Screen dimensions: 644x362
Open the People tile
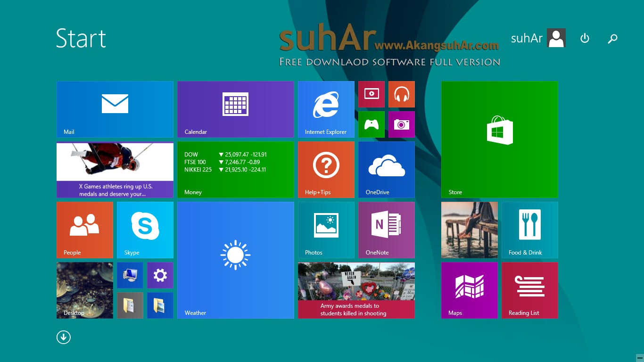point(85,230)
